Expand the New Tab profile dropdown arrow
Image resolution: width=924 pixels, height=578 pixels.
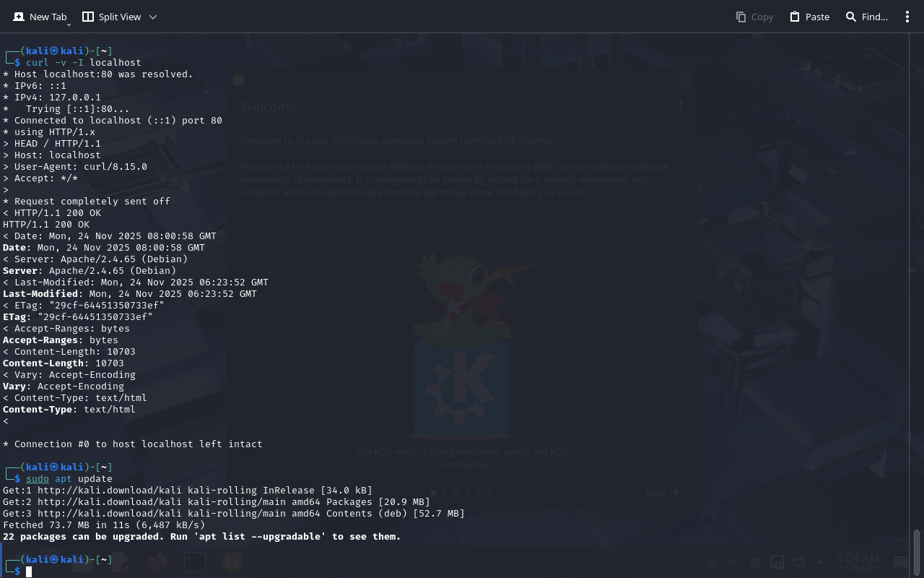(x=69, y=25)
